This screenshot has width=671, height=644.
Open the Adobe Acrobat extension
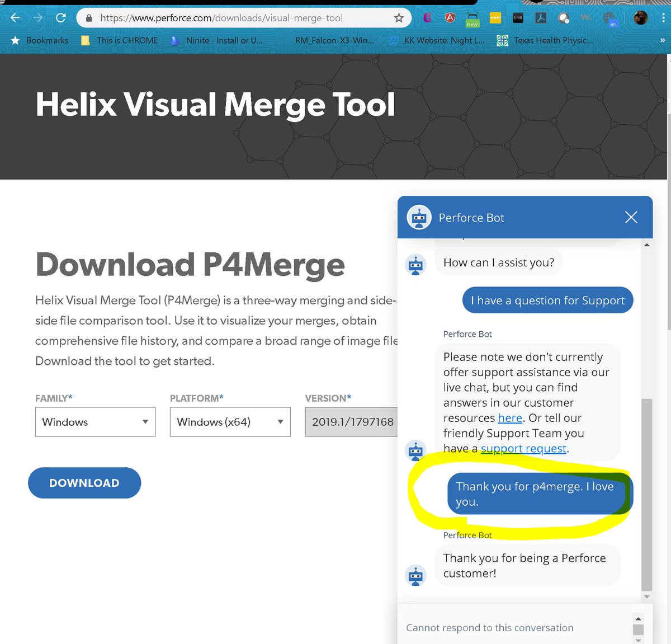pos(541,18)
